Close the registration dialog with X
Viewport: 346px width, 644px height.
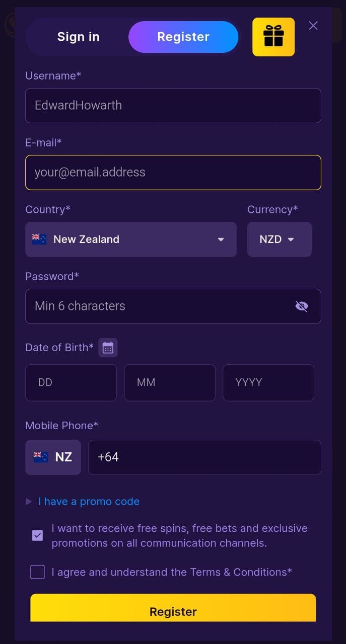(313, 26)
